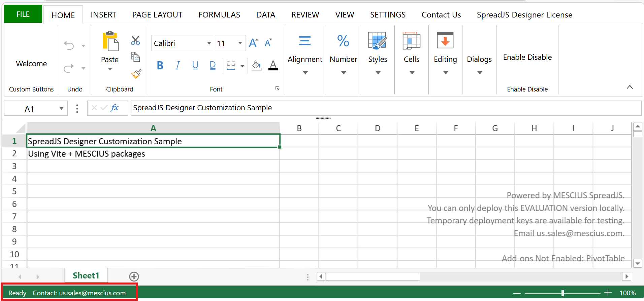The height and width of the screenshot is (301, 644).
Task: Open the borders dropdown arrow
Action: pos(242,66)
